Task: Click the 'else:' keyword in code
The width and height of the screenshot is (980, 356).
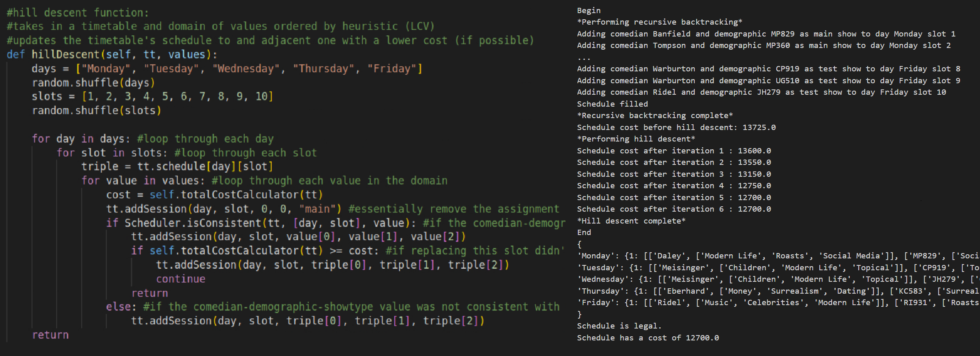Action: point(121,307)
